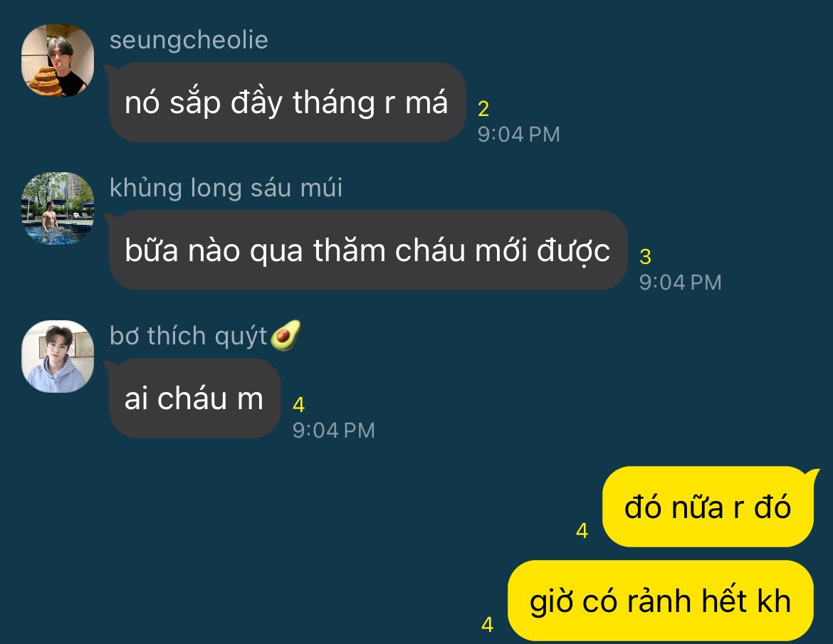View bơ thích quýt's profile photo

(x=58, y=357)
